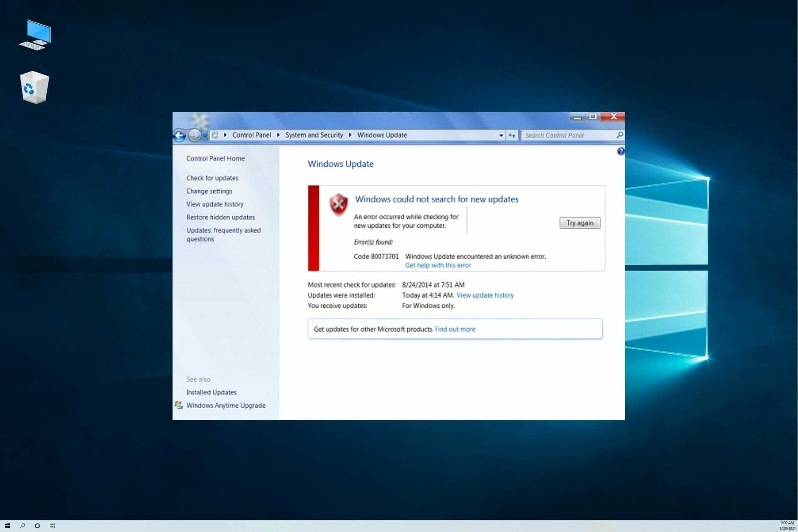Viewport: 798px width, 532px height.
Task: Click the Try again button
Action: click(580, 223)
